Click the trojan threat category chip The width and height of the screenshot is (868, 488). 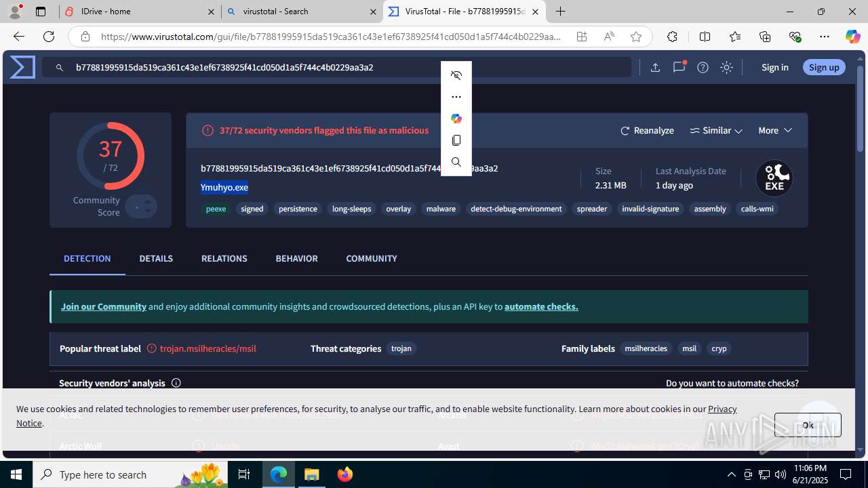pos(401,348)
